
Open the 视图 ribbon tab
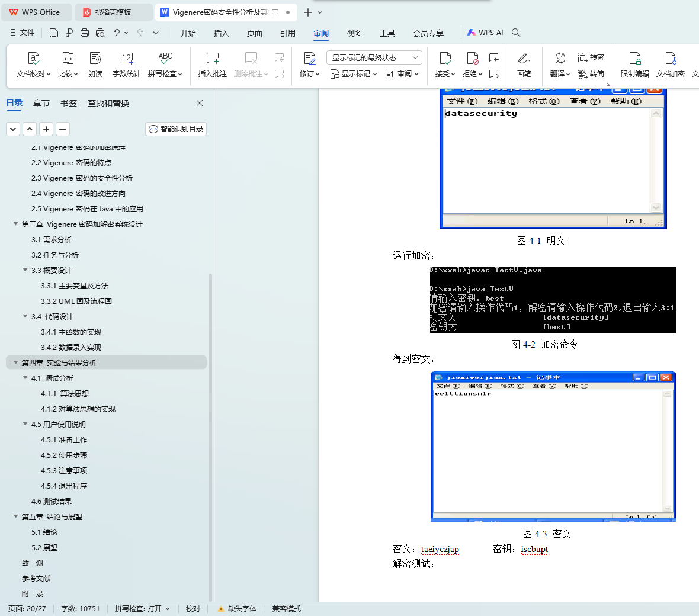354,33
